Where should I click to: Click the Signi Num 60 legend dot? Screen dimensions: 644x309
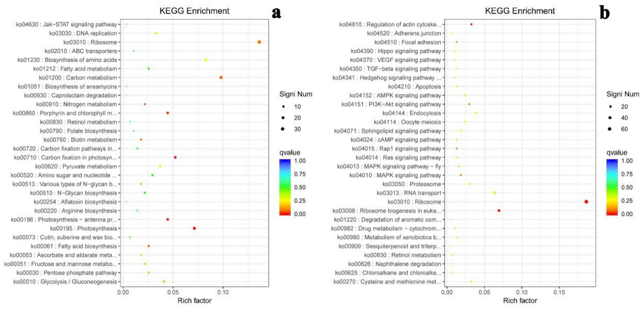(610, 129)
